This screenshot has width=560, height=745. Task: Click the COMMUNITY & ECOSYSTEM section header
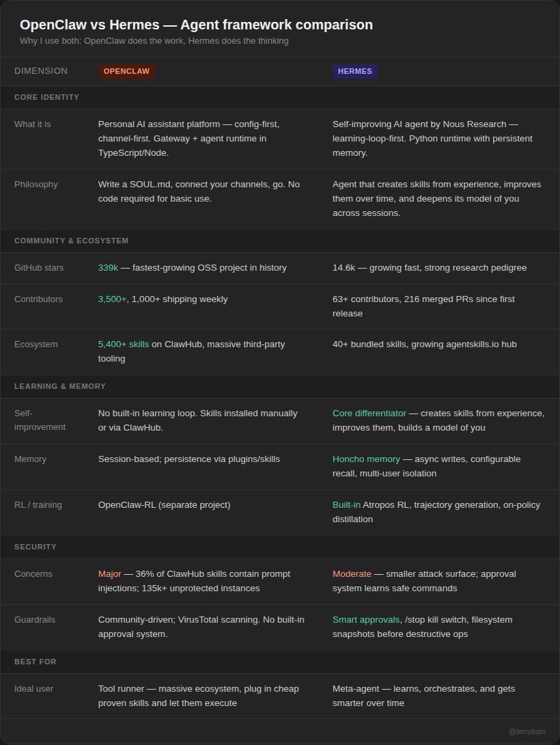click(x=71, y=241)
